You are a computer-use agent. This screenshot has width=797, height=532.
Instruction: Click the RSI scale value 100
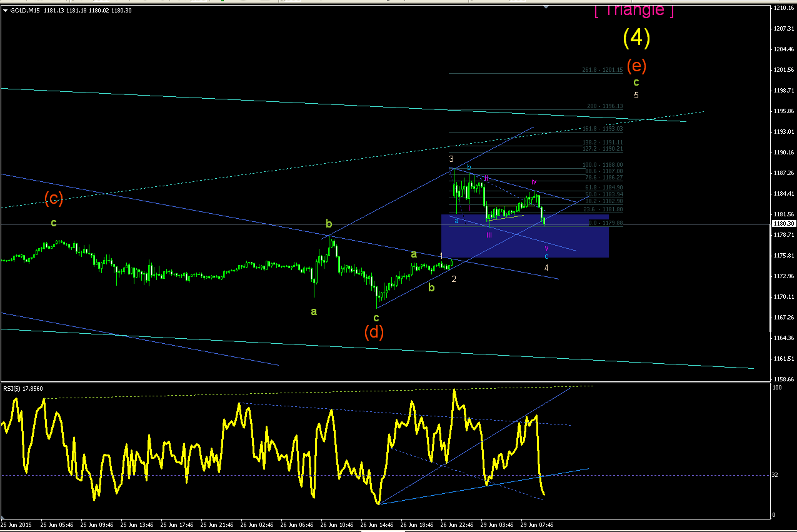click(x=778, y=388)
